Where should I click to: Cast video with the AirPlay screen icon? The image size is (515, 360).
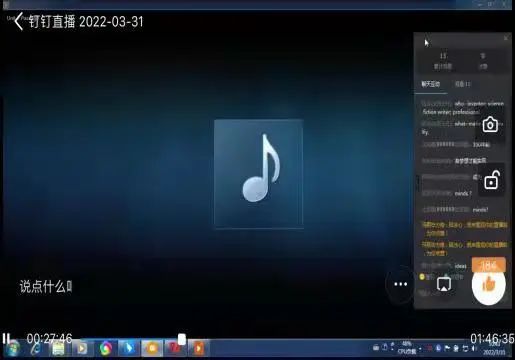point(444,284)
